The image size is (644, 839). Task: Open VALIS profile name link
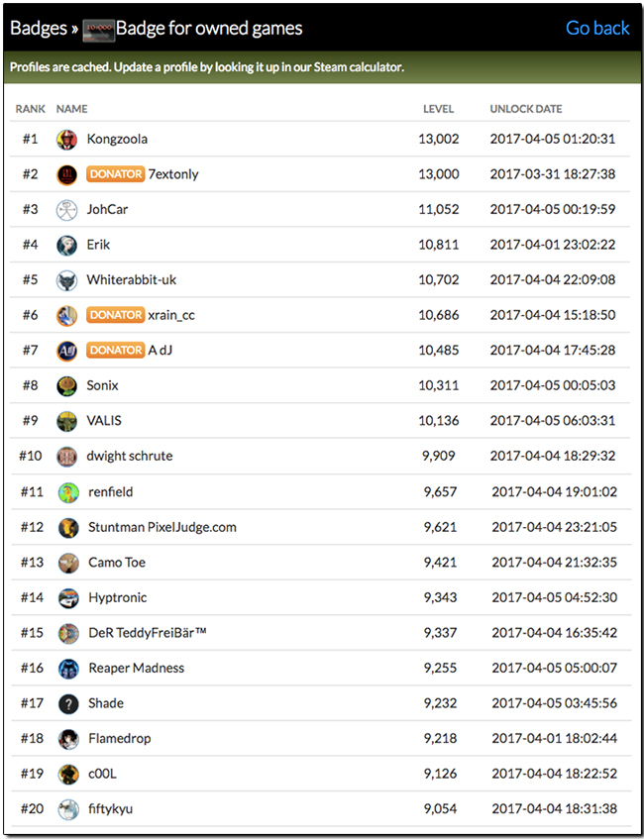[x=104, y=421]
